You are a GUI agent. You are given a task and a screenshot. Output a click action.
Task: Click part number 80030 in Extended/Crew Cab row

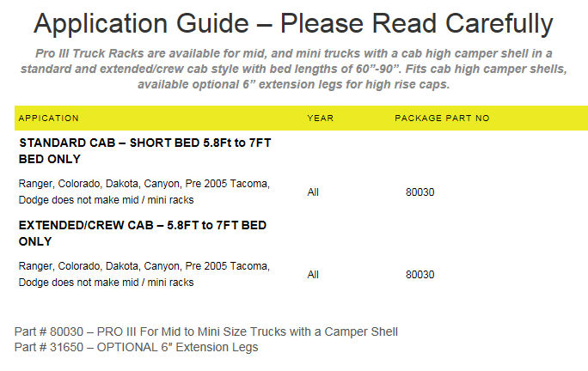pyautogui.click(x=420, y=275)
